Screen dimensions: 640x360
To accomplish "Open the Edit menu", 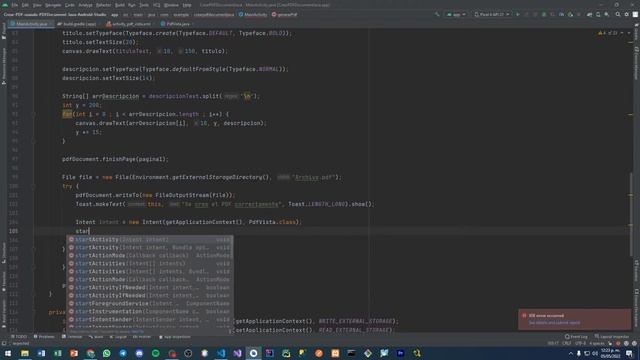I will click(x=25, y=5).
